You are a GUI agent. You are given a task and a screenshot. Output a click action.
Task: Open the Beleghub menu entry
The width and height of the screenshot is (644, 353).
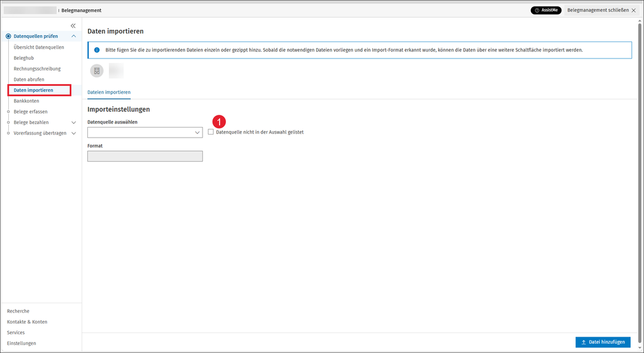pos(24,58)
